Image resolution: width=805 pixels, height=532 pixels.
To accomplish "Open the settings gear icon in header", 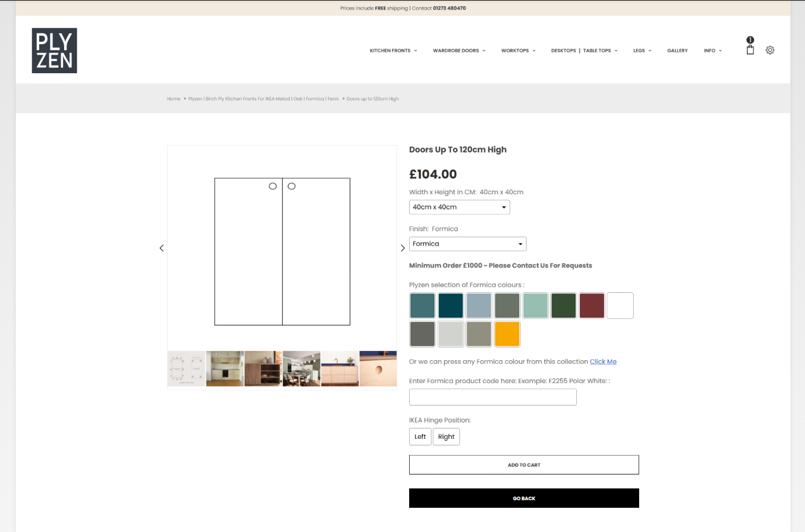I will [x=770, y=50].
